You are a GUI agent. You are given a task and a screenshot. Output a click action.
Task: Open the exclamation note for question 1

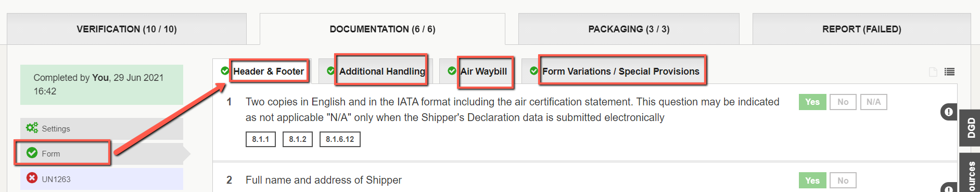tap(948, 112)
